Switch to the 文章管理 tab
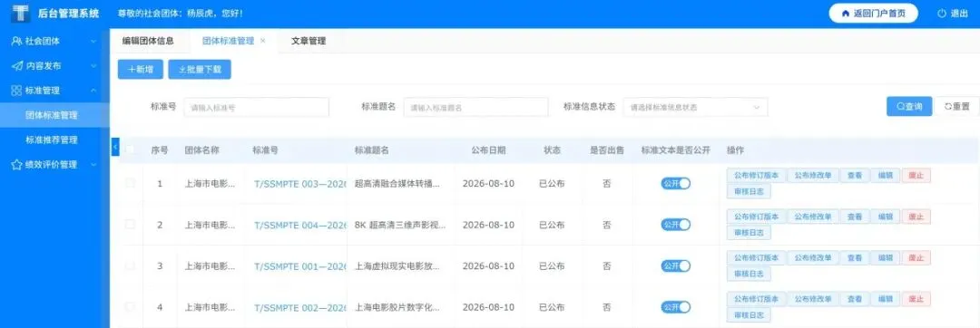The image size is (980, 328). pyautogui.click(x=309, y=41)
